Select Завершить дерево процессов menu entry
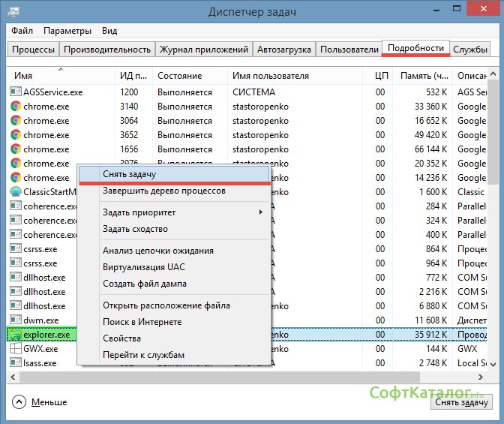Screen dimensions: 504x424 [x=163, y=191]
